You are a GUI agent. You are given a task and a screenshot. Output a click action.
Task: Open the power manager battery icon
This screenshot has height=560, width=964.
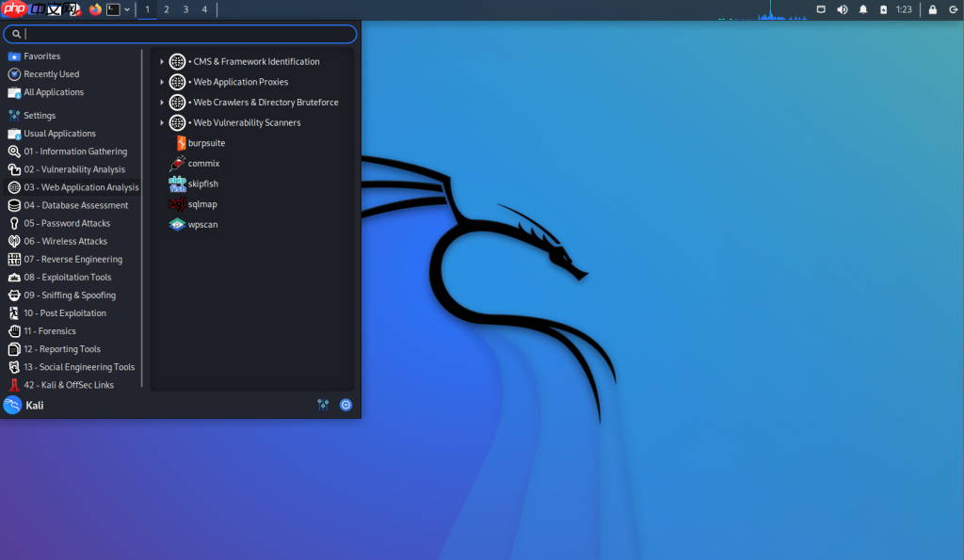click(x=883, y=9)
